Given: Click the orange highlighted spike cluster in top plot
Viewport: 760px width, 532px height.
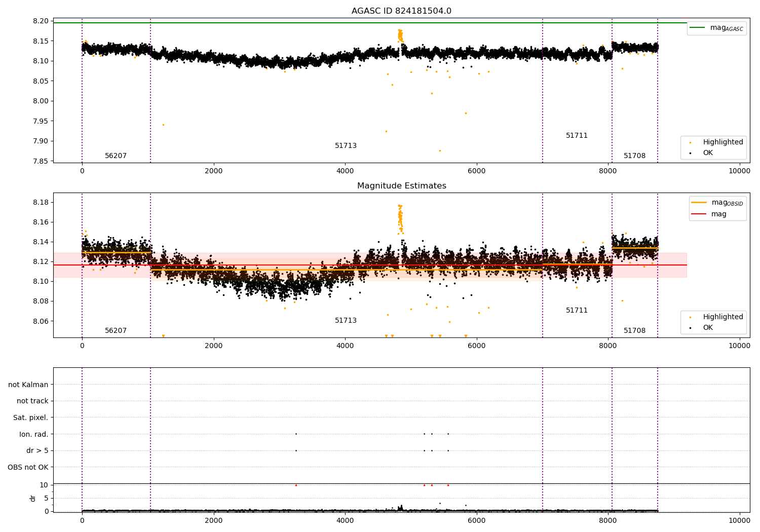Looking at the screenshot, I should [400, 35].
